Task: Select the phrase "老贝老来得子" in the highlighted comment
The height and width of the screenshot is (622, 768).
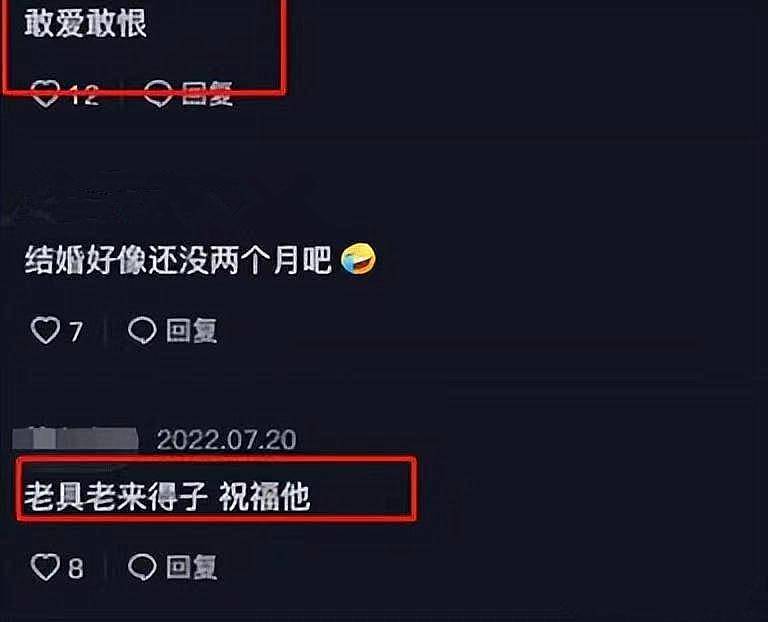Action: point(116,496)
